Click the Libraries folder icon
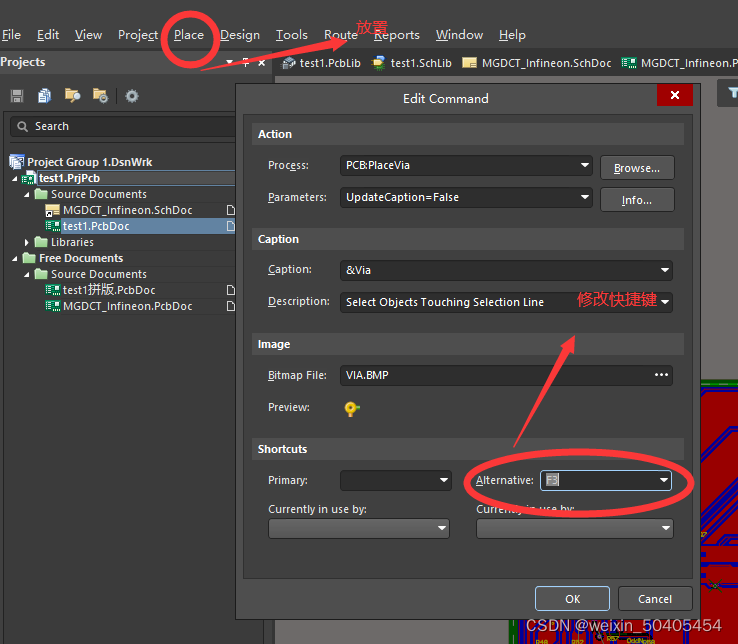This screenshot has height=644, width=738. pos(41,242)
